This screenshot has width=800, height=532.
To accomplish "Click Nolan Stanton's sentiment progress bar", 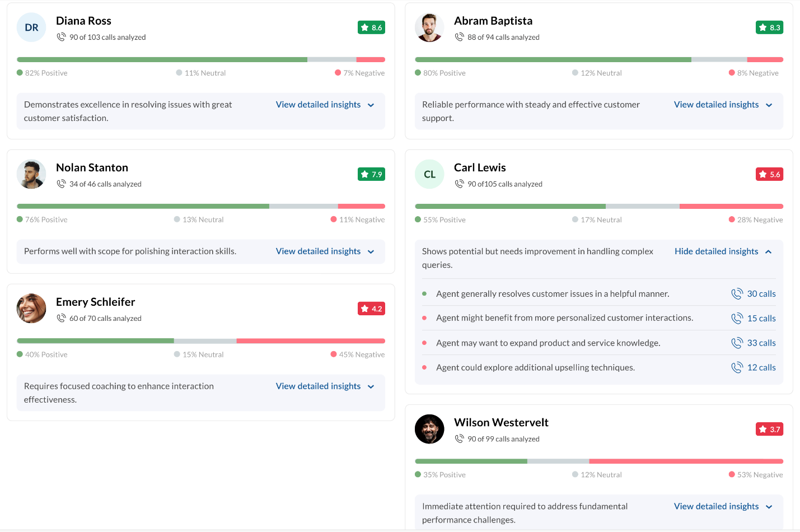I will coord(200,206).
